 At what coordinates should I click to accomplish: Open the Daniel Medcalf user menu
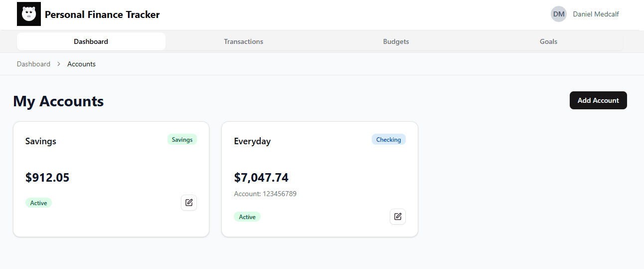point(596,14)
